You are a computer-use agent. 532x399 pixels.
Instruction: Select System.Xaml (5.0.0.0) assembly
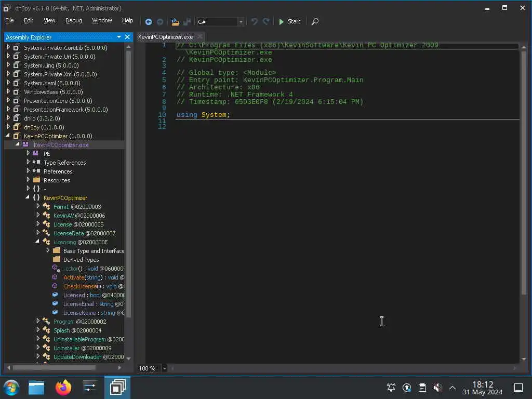point(52,83)
